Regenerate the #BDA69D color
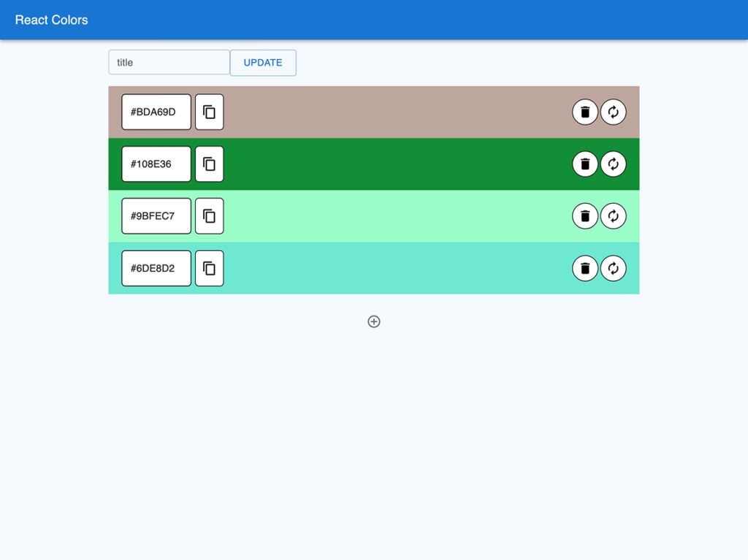The image size is (748, 560). pos(613,112)
